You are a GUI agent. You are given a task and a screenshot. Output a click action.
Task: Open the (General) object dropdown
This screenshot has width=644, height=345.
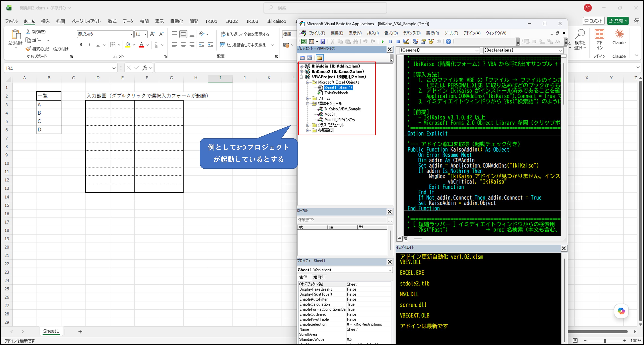(477, 51)
